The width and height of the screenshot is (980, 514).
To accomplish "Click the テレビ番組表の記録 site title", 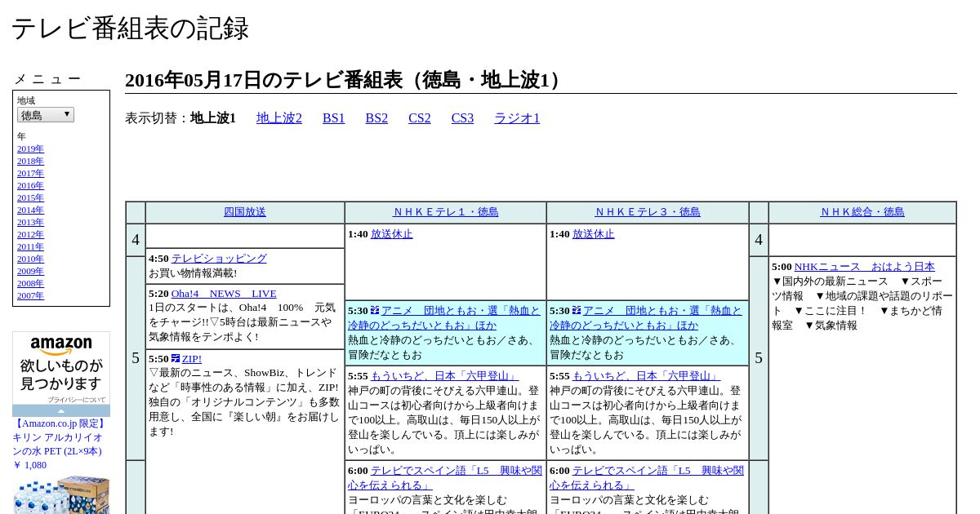I will [130, 29].
